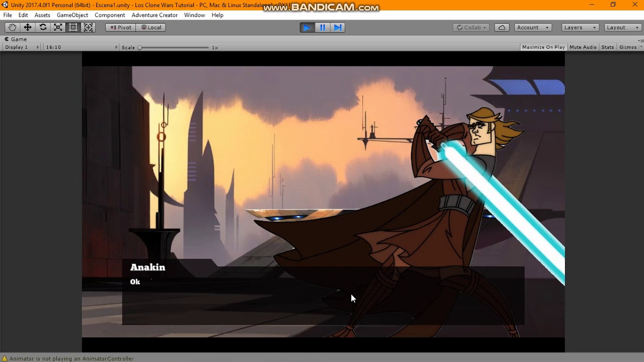
Task: Select the Hand tool
Action: [12, 28]
